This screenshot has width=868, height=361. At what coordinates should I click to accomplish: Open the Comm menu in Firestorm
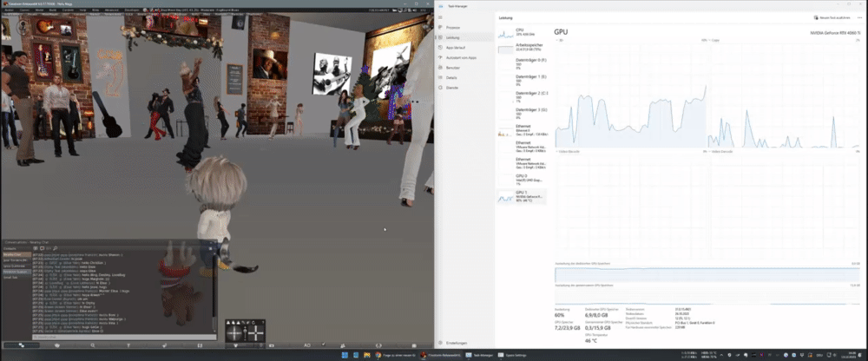tap(25, 10)
